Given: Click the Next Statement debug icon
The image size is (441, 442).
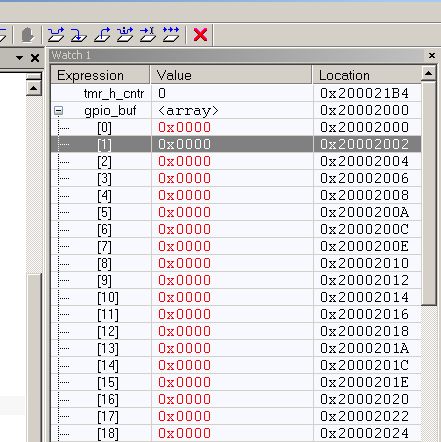Looking at the screenshot, I should click(x=125, y=35).
